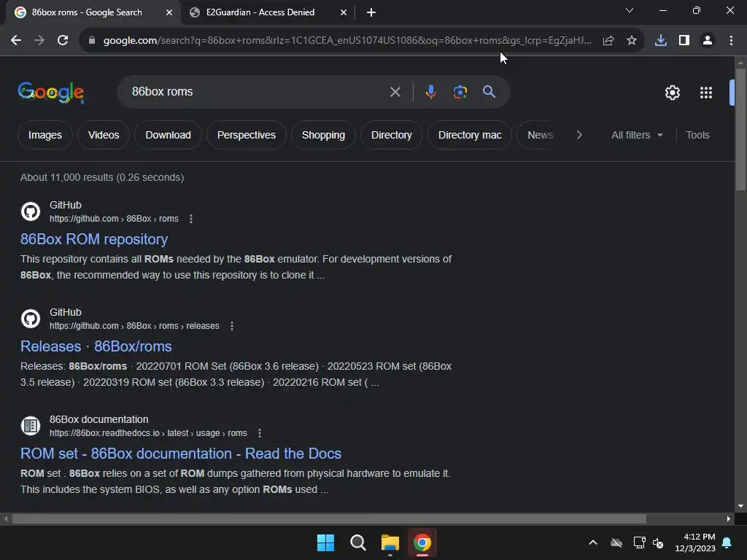
Task: Expand the All filters dropdown
Action: click(x=637, y=135)
